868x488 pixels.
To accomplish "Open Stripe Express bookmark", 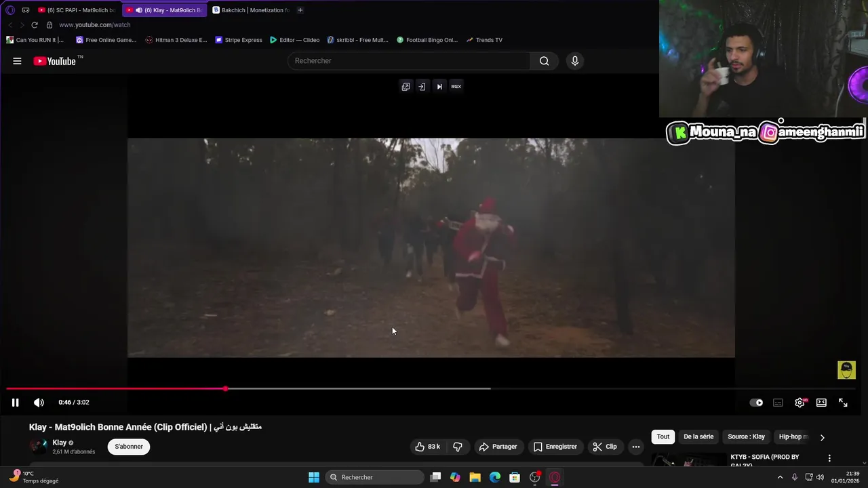I will 239,40.
